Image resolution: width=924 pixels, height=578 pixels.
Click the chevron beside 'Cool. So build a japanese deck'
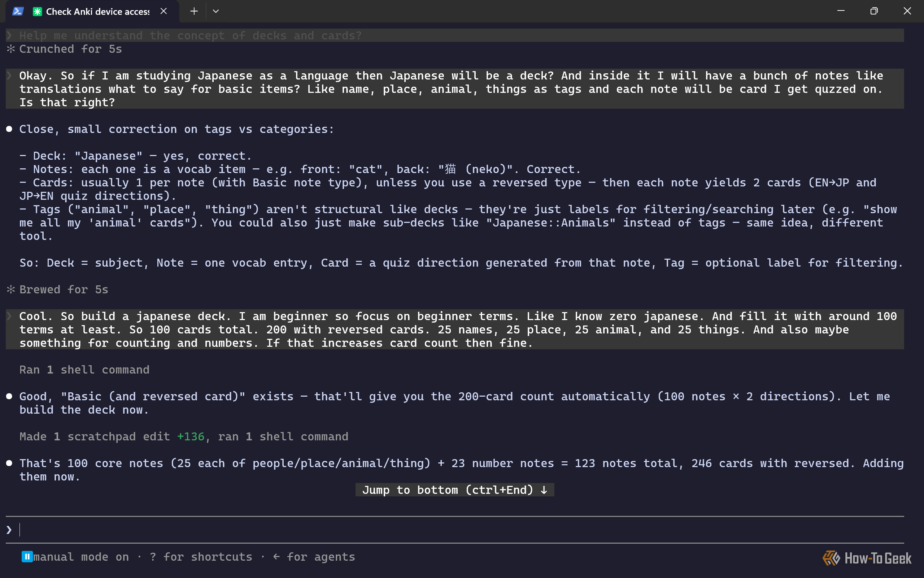point(9,316)
